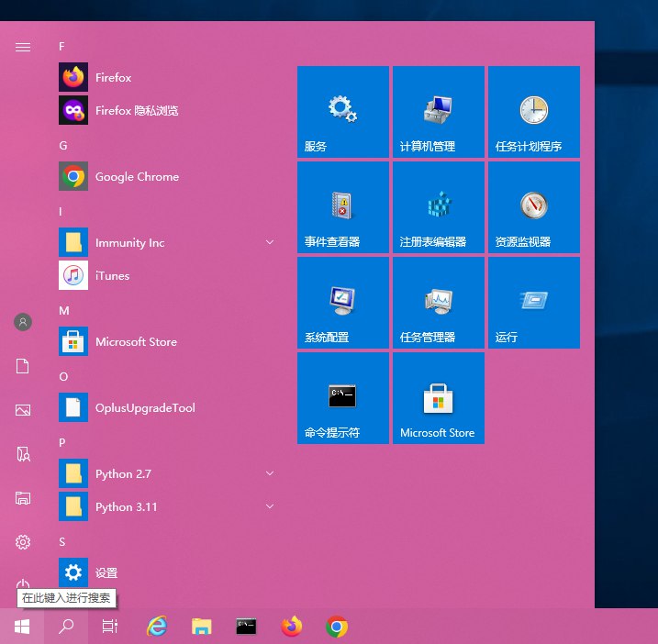Open Microsoft Store in the app list
This screenshot has height=644, width=658.
pyautogui.click(x=167, y=341)
